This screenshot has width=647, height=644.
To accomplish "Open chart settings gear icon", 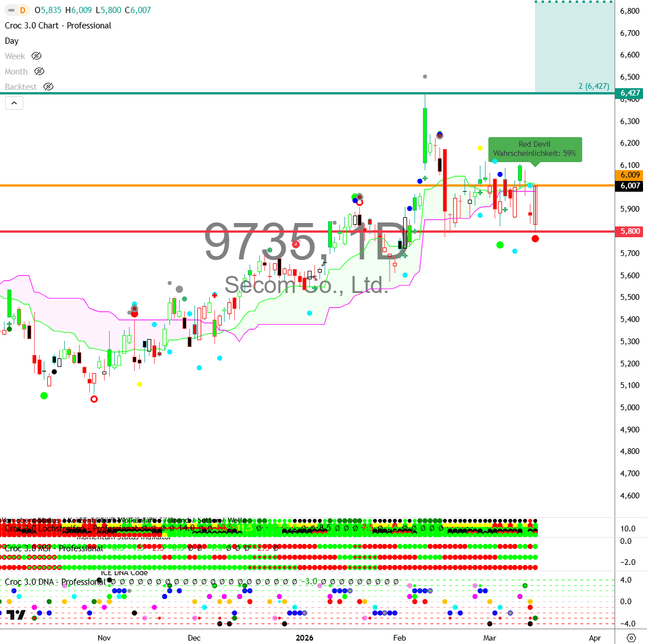I will pyautogui.click(x=631, y=638).
